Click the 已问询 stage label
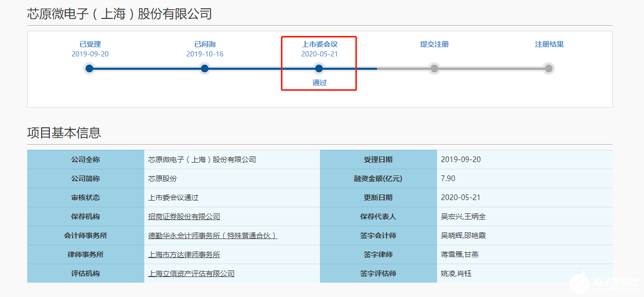 205,44
